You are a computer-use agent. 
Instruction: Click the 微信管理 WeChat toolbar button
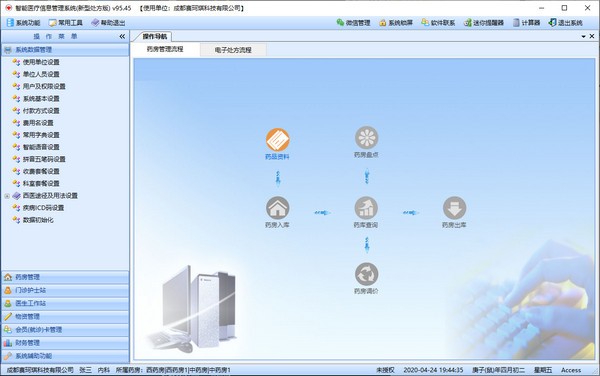click(x=353, y=23)
